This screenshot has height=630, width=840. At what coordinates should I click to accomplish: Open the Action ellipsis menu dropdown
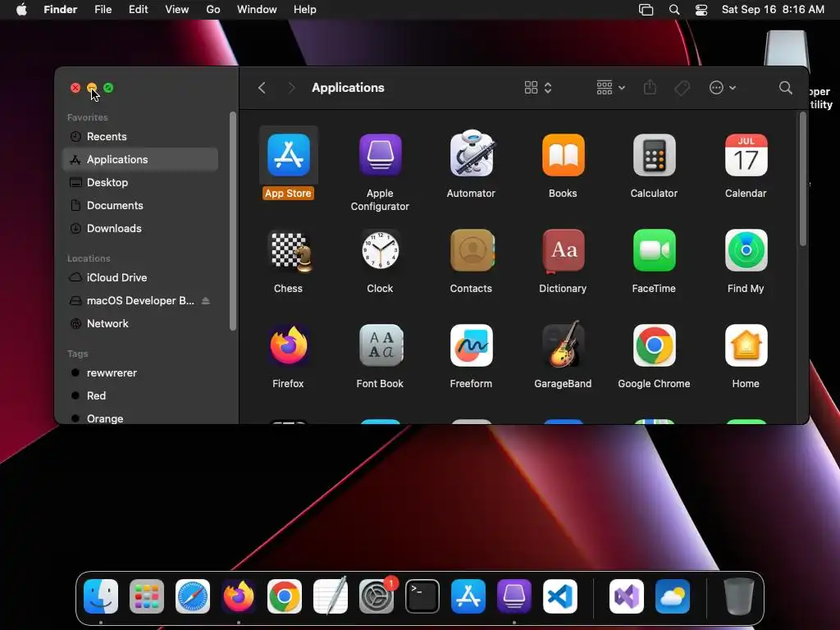click(722, 88)
